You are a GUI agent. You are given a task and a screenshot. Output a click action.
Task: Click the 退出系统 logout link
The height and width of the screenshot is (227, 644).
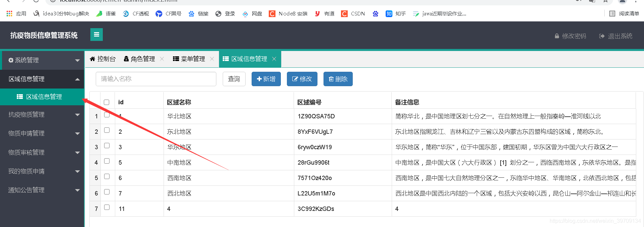(x=616, y=36)
